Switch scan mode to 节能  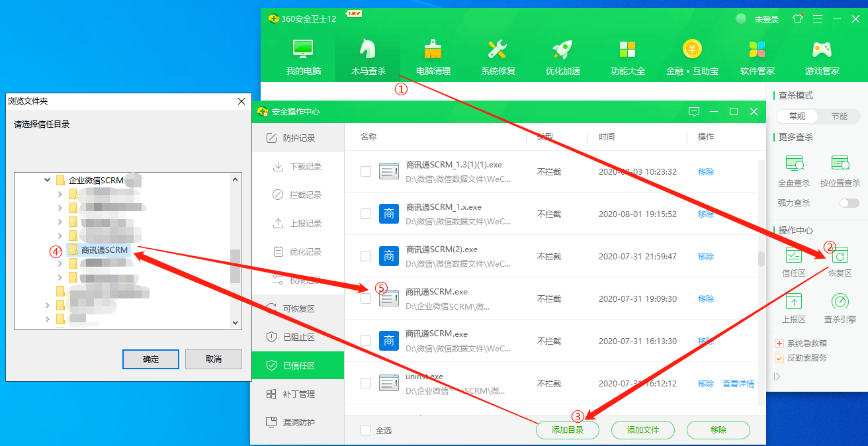(x=840, y=116)
